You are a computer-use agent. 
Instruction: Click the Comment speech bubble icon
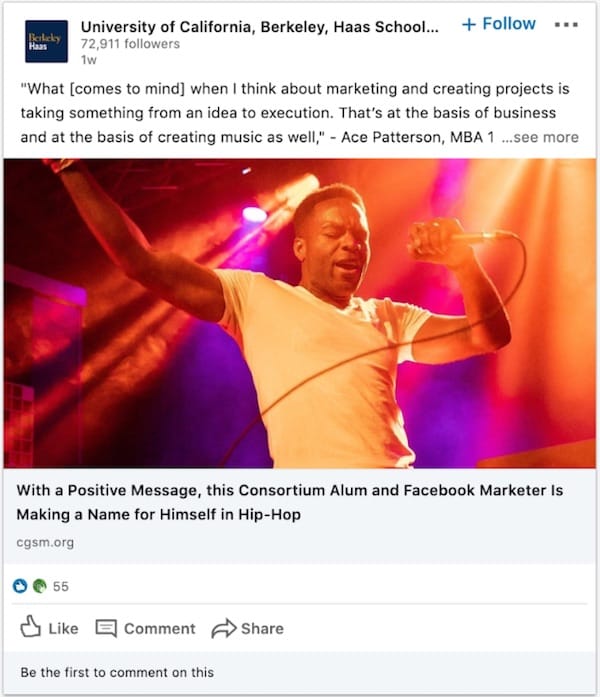pos(106,628)
